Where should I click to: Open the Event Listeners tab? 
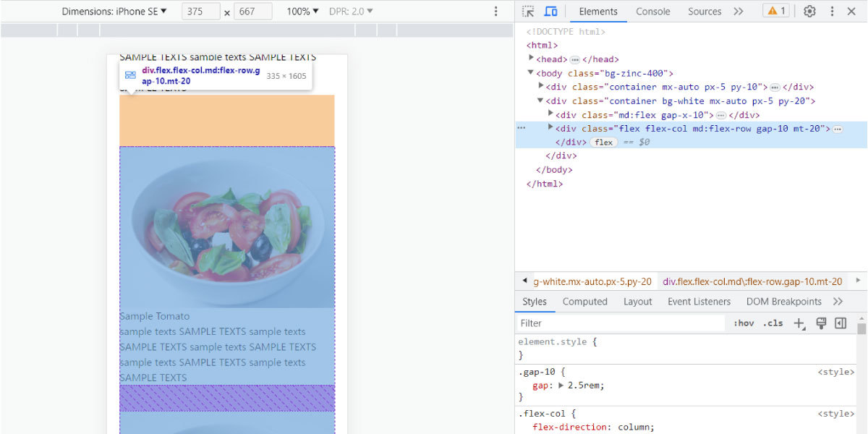[699, 302]
